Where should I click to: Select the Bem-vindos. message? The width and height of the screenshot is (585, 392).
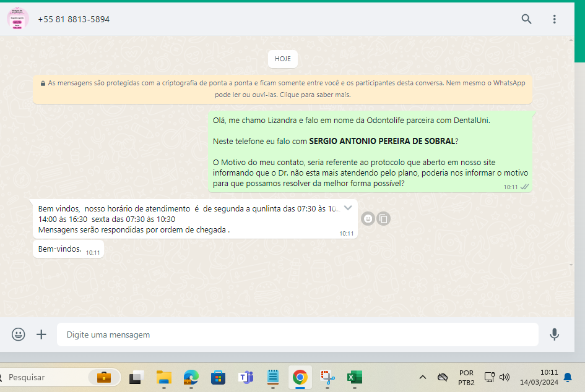click(68, 249)
